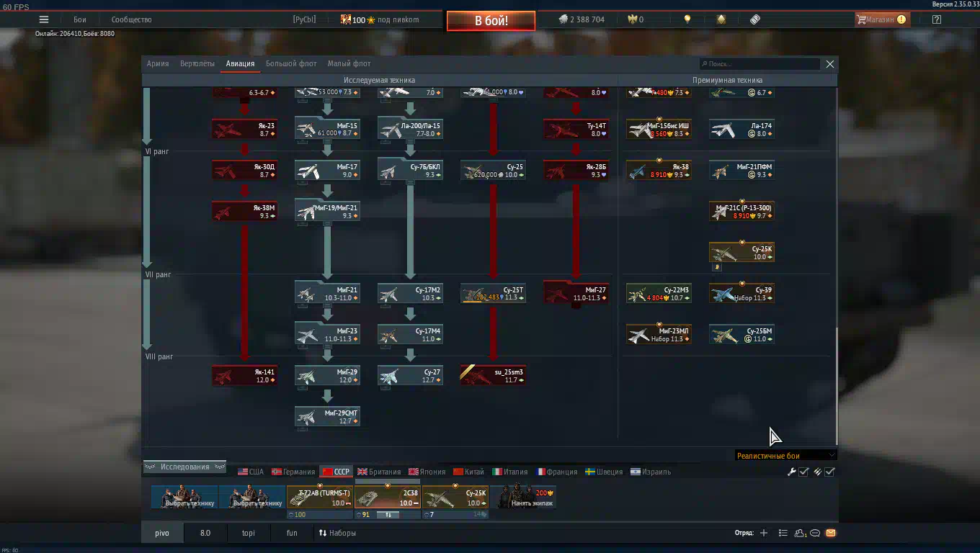Toggle the auto-refill ammo checkbox
Image resolution: width=980 pixels, height=553 pixels.
829,472
